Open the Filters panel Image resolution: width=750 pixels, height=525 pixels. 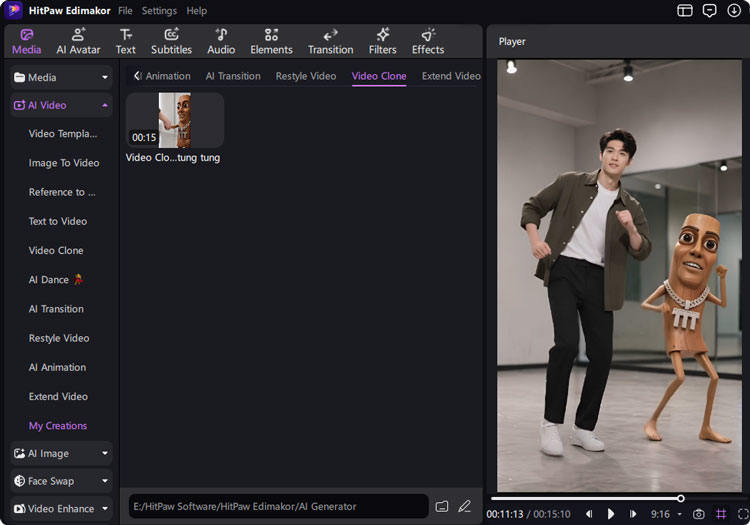click(x=382, y=42)
